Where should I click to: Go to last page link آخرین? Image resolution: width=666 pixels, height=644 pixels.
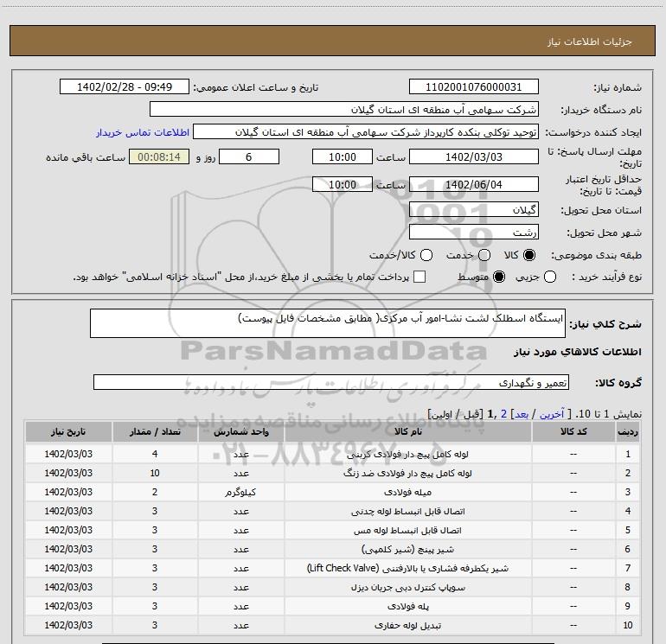coord(552,414)
